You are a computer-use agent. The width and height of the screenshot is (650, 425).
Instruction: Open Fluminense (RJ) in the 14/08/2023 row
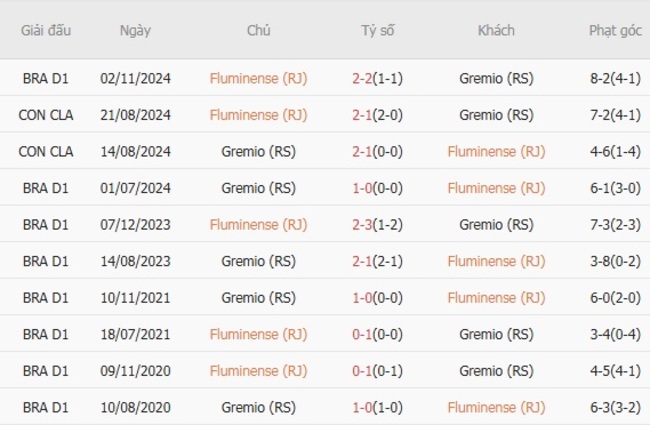(496, 262)
